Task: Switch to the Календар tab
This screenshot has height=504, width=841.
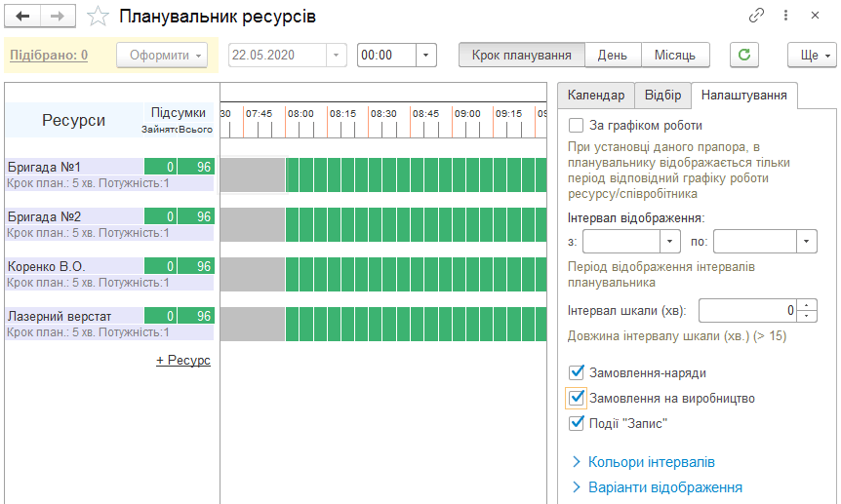Action: [x=596, y=96]
